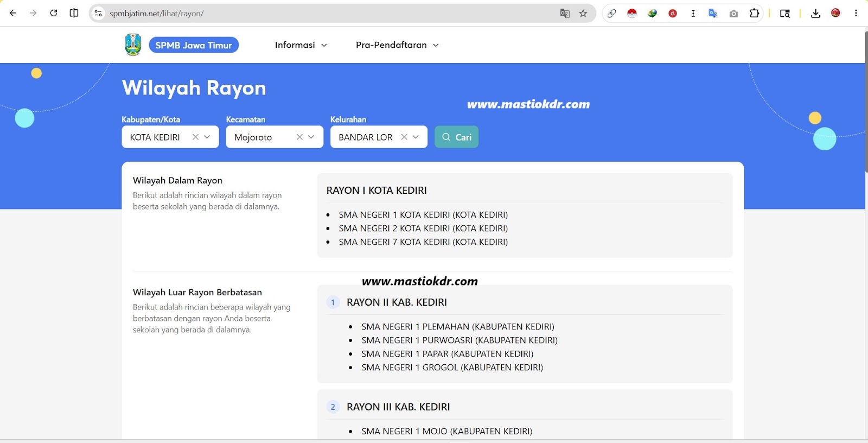This screenshot has height=443, width=868.
Task: Click the Cari search button
Action: (457, 137)
